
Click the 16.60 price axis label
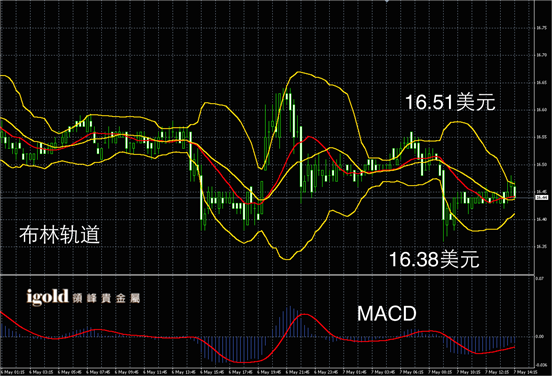tap(541, 110)
